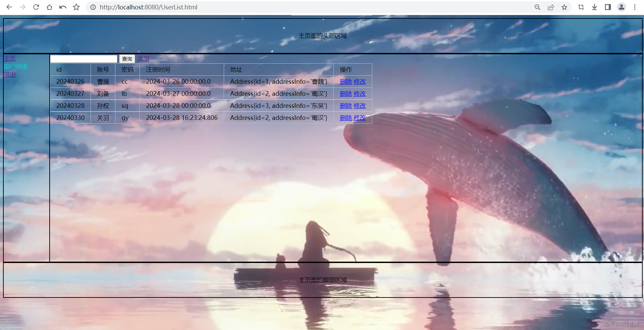The image size is (644, 330).
Task: Open 用户列表 in the sidebar
Action: pos(16,67)
